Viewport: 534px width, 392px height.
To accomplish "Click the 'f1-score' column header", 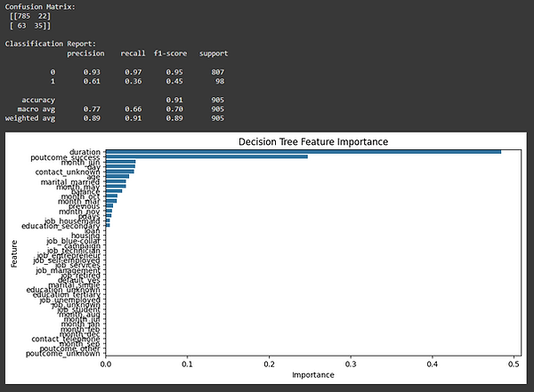I will coord(170,53).
